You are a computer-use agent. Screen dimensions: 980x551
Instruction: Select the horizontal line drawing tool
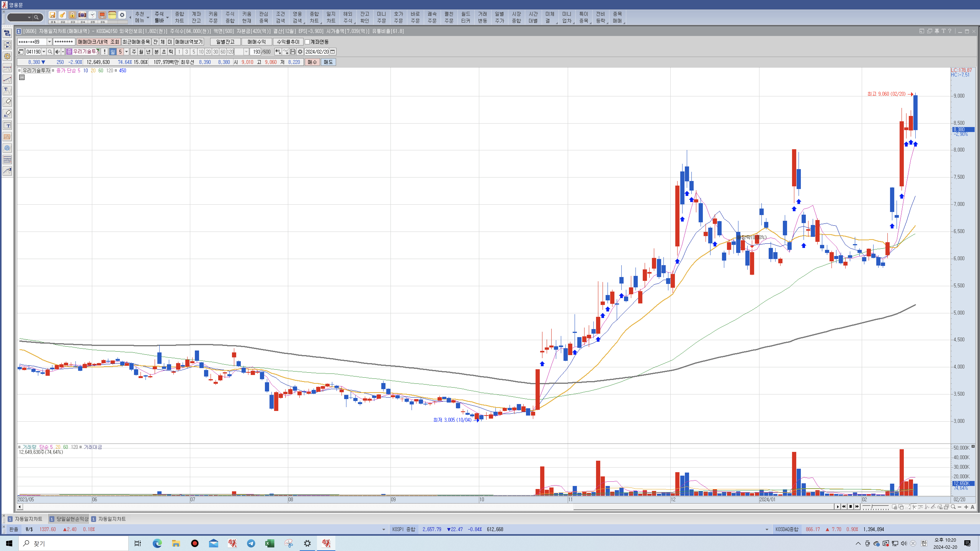pyautogui.click(x=7, y=68)
